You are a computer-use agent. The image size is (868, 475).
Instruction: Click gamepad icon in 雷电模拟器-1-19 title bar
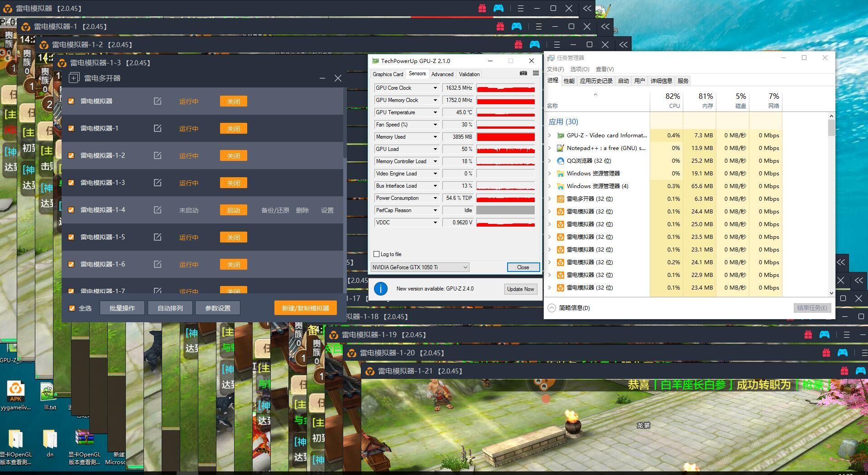coord(824,335)
